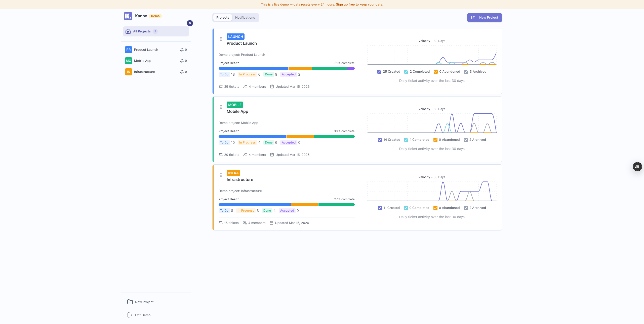Click the notification bell next to Product Launch
644x324 pixels.
[x=182, y=50]
